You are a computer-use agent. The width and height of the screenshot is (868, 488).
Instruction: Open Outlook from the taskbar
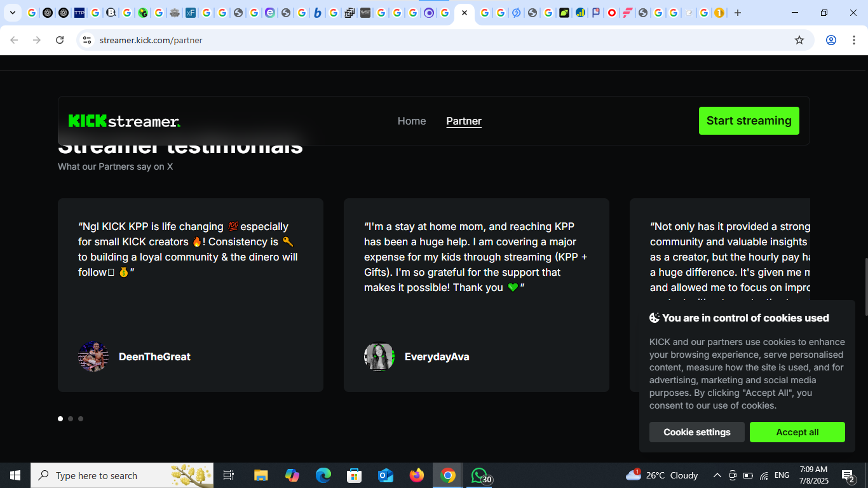click(x=386, y=475)
